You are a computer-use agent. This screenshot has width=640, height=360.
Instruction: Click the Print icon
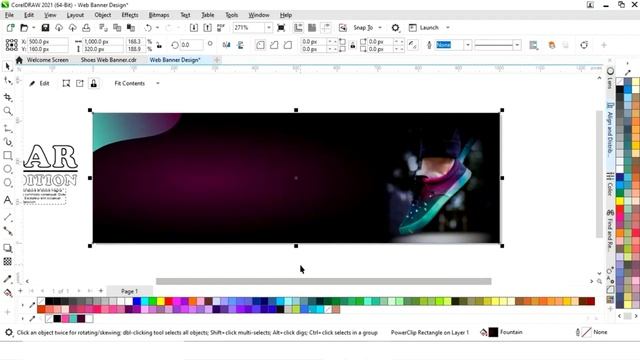(86, 28)
